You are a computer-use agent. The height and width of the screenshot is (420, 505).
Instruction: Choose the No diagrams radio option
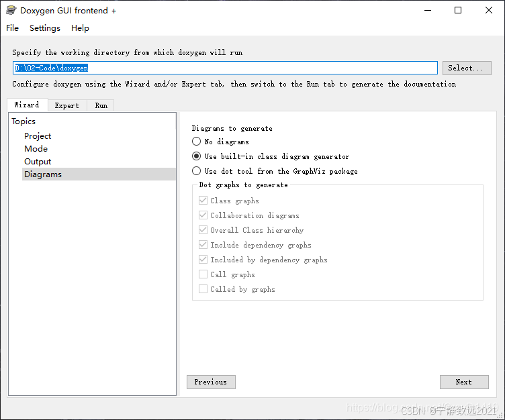tap(196, 142)
